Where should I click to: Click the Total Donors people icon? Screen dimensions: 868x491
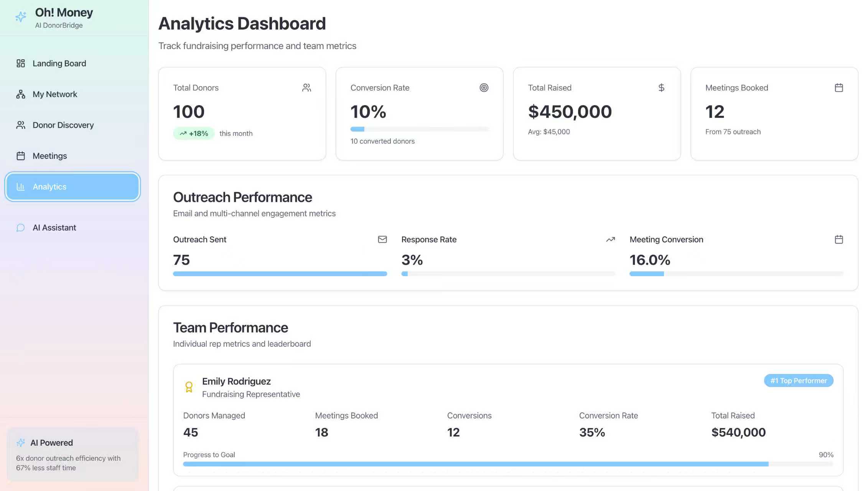306,88
